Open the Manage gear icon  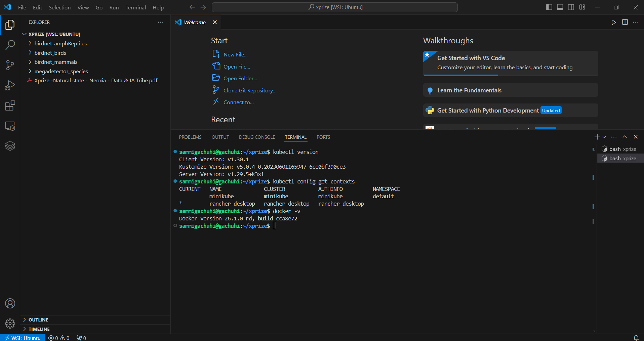(x=10, y=324)
